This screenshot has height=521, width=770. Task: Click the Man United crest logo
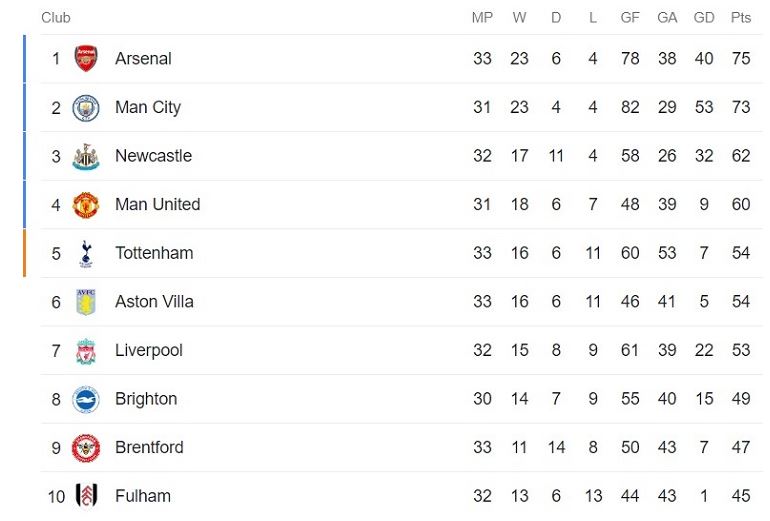(x=87, y=205)
